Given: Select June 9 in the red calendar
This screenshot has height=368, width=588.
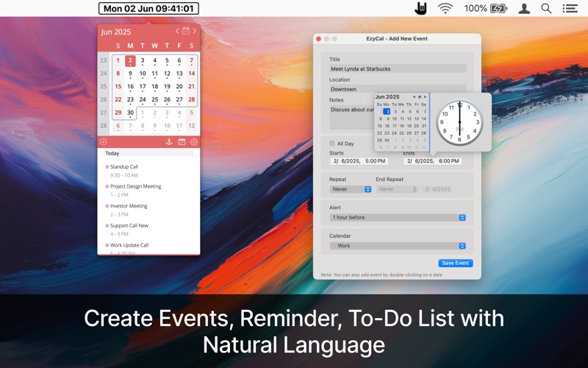Looking at the screenshot, I should click(130, 74).
